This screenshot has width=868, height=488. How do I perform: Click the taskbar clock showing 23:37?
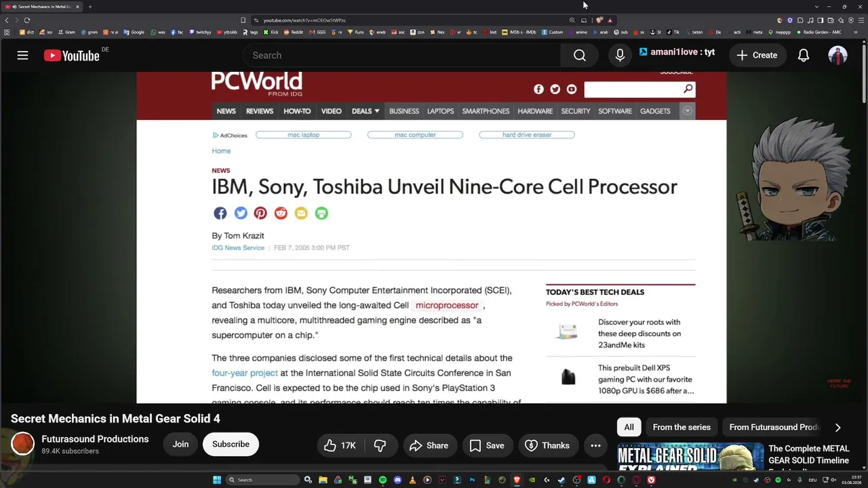(853, 480)
